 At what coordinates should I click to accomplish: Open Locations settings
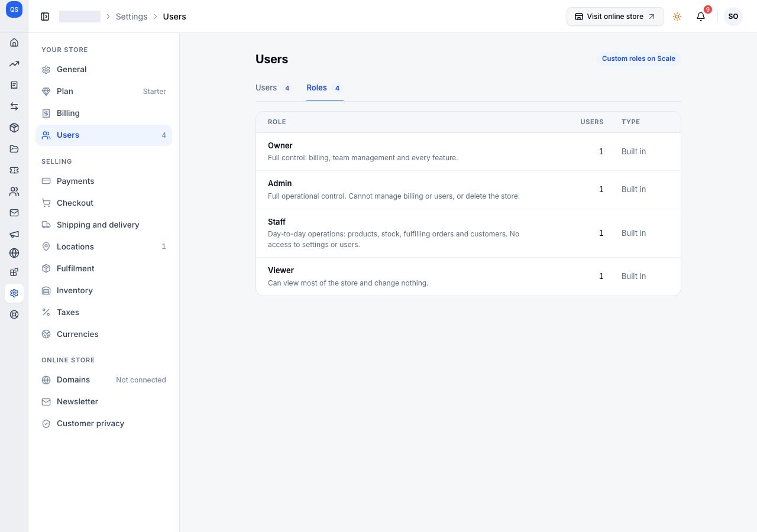click(x=104, y=247)
